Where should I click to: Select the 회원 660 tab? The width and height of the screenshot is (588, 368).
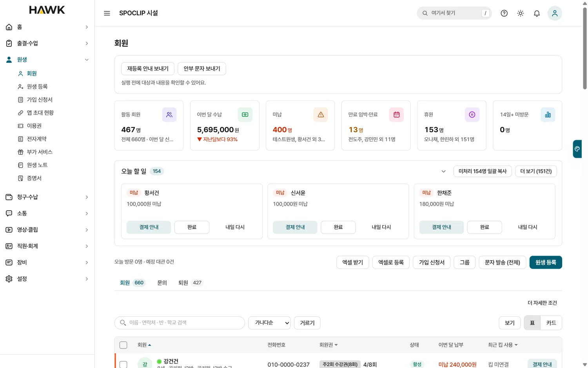132,282
